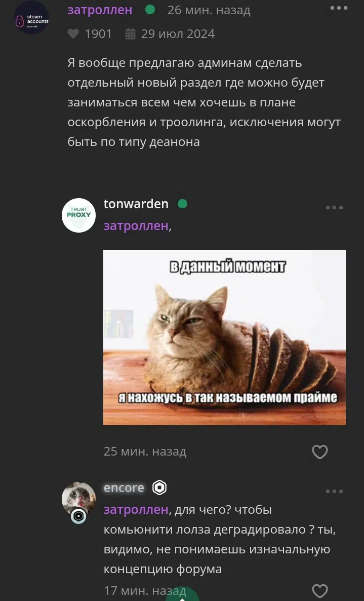Open encore's cat avatar

(x=78, y=498)
